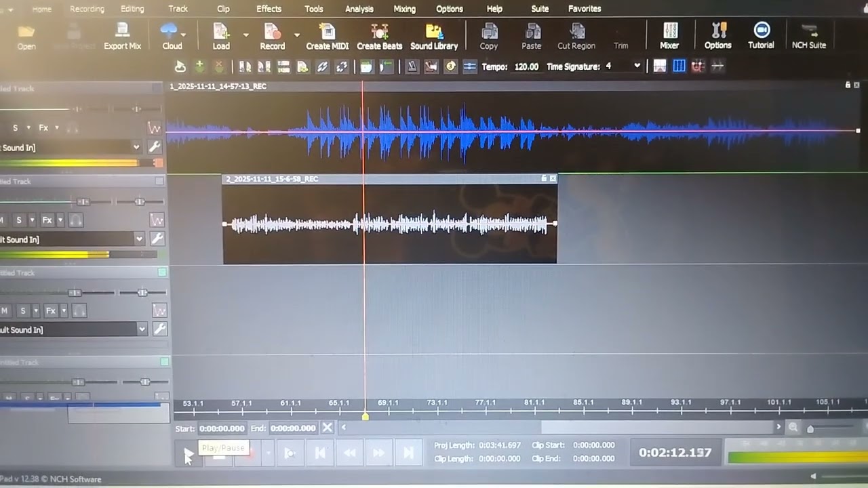Viewport: 868px width, 488px height.
Task: Lock the 2_2025-11-11_15-6-58_REC clip
Action: [x=544, y=178]
